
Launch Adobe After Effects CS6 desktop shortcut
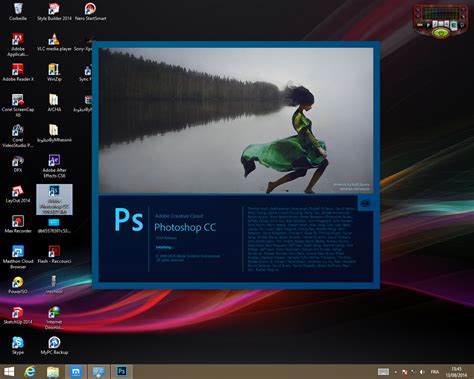click(x=54, y=166)
